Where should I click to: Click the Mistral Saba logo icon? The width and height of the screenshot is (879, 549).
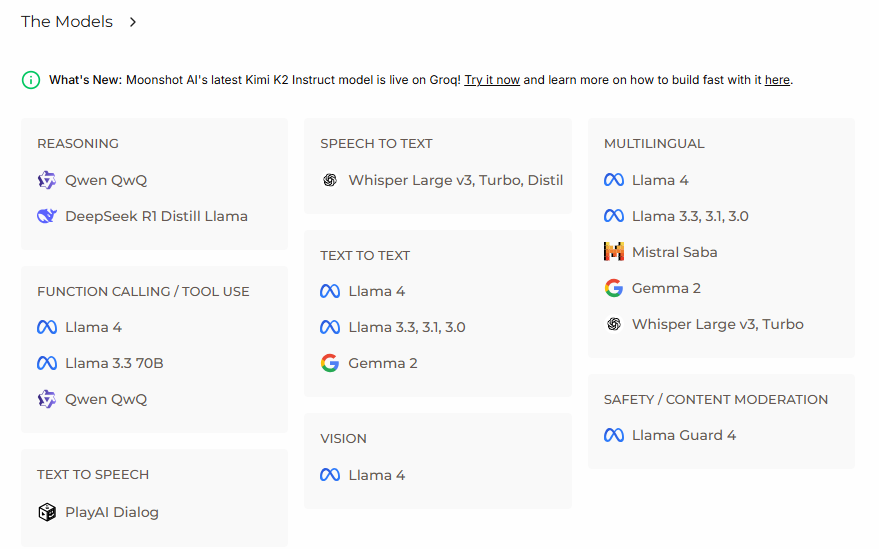(x=614, y=252)
